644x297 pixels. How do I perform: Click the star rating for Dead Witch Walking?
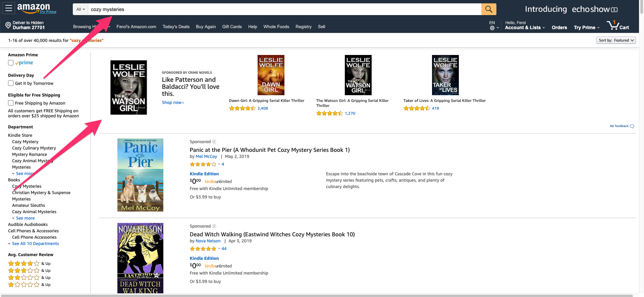tap(203, 249)
